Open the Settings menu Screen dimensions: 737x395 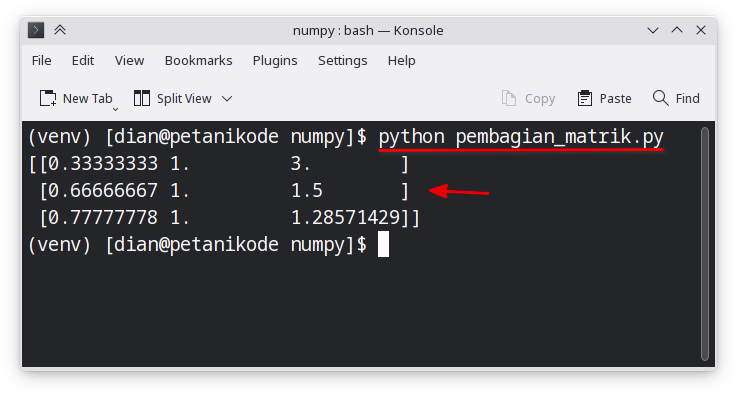click(x=343, y=61)
